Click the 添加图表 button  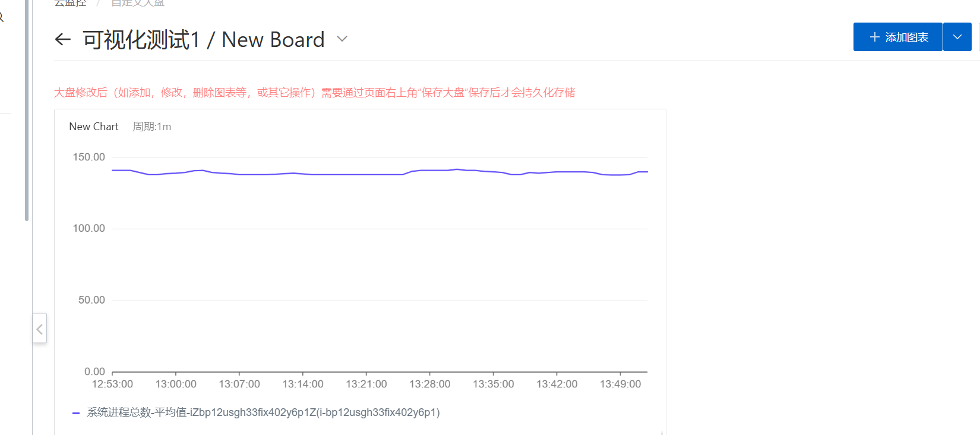(897, 37)
